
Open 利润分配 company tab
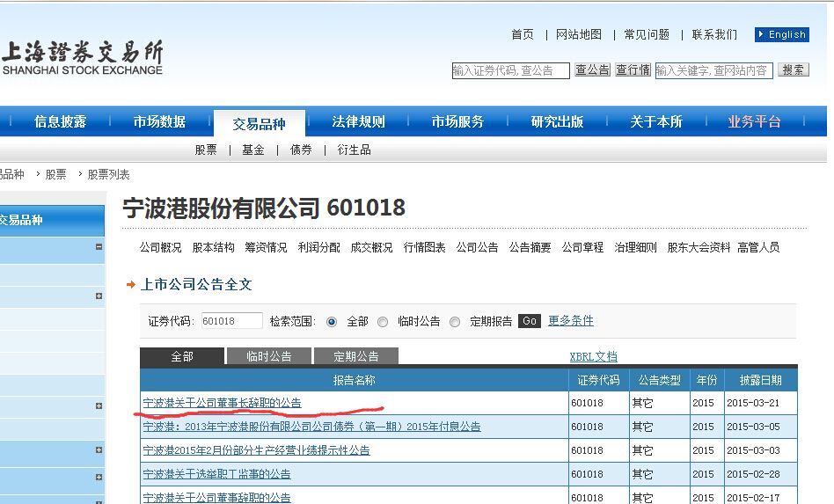319,247
